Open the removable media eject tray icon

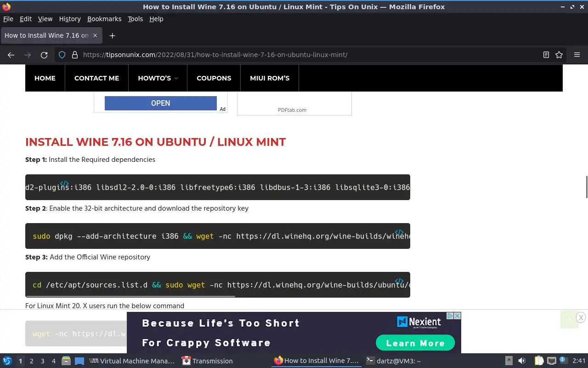click(509, 361)
